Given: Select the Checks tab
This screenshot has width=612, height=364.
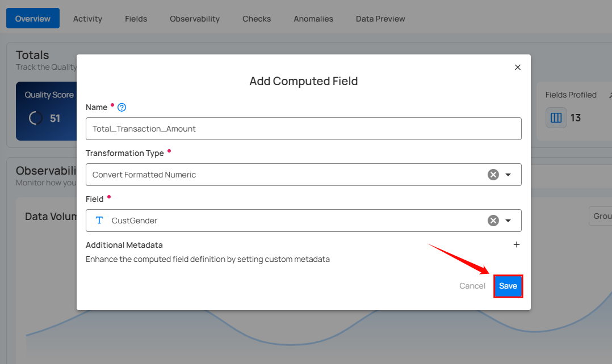Looking at the screenshot, I should point(257,19).
